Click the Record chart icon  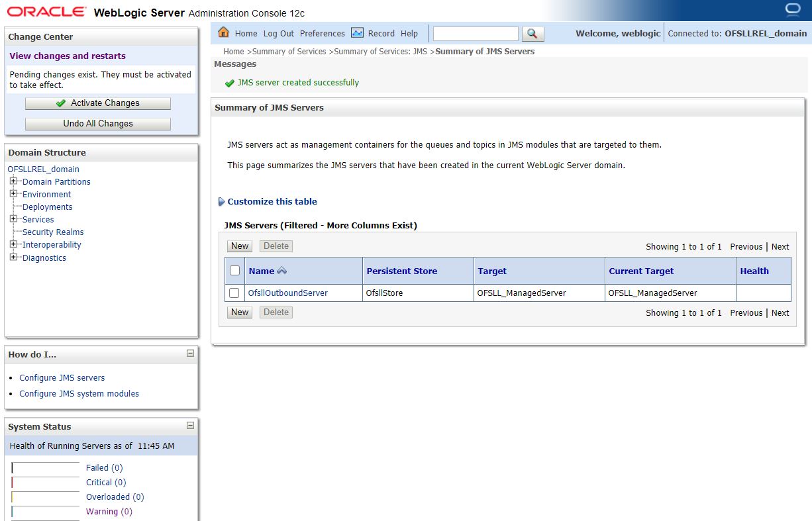click(357, 32)
